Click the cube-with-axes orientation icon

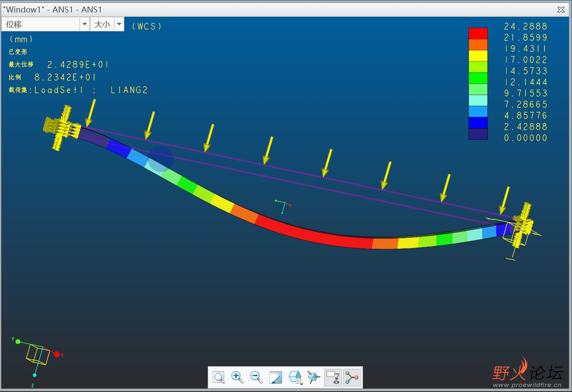click(314, 377)
